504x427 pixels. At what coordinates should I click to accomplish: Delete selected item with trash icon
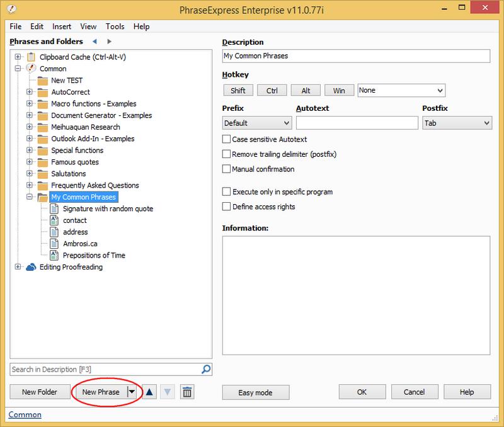pyautogui.click(x=187, y=392)
